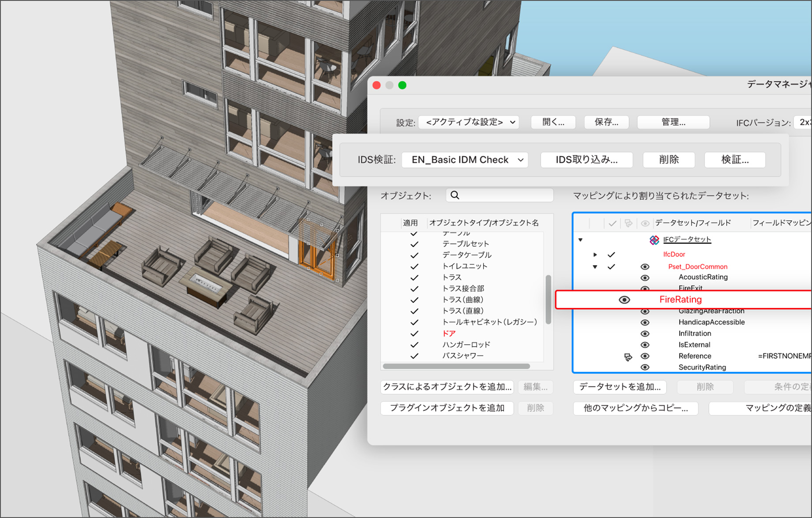This screenshot has width=812, height=518.
Task: Toggle the checkmark for Pset_DoorCommon
Action: [x=611, y=267]
